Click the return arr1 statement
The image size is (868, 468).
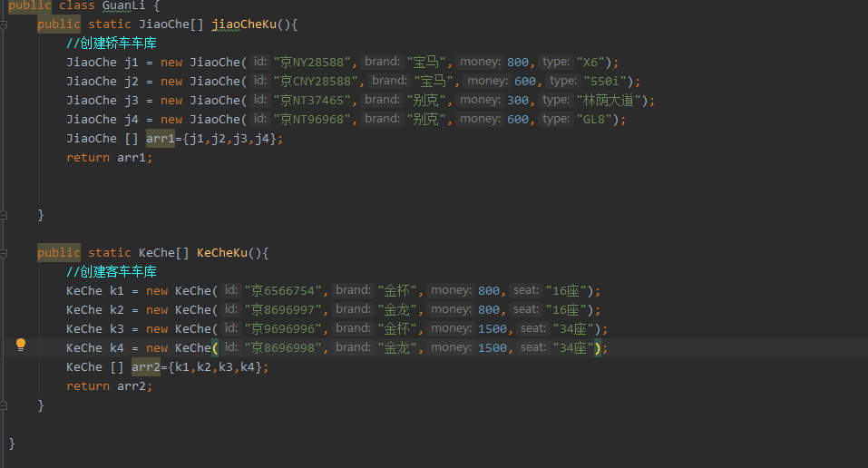(109, 157)
